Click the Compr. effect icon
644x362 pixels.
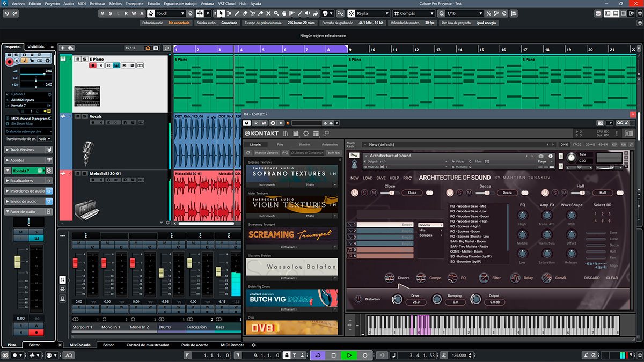[421, 277]
